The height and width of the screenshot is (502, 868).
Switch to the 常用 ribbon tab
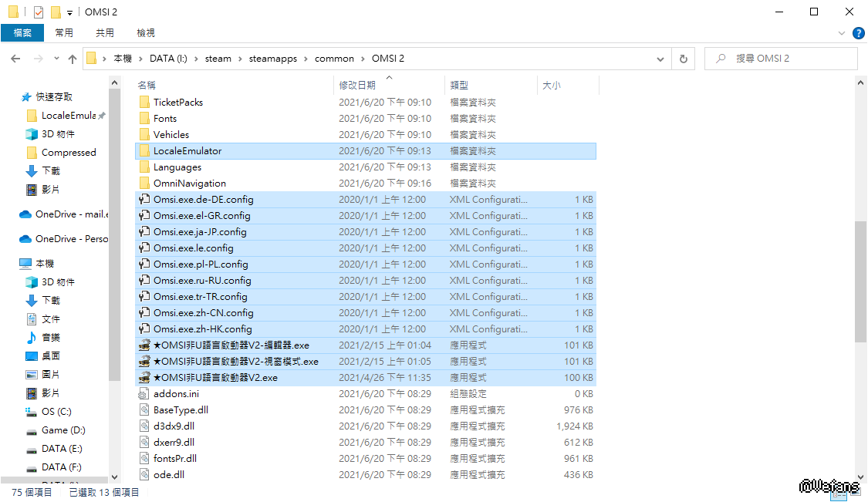[64, 33]
